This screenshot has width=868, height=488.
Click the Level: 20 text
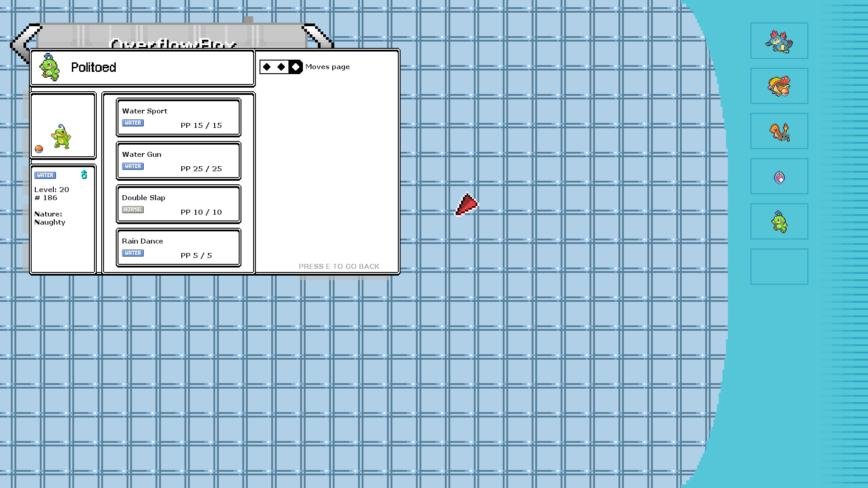coord(52,190)
